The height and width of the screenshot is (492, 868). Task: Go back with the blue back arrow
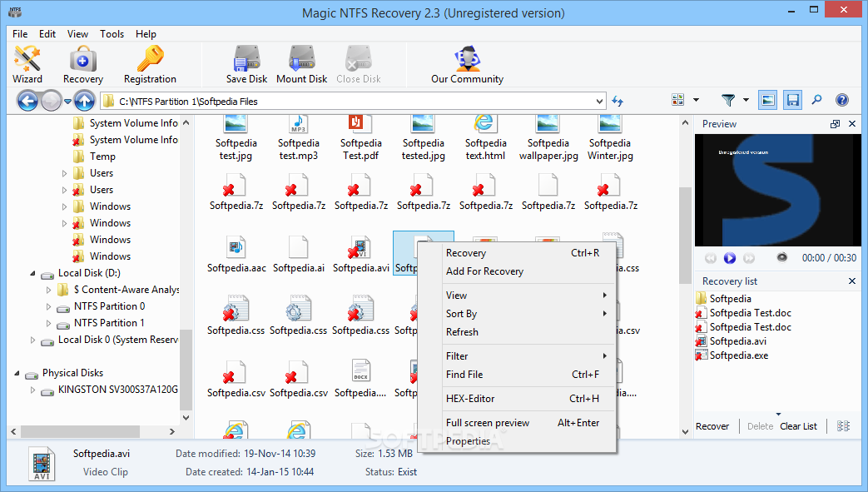(x=27, y=101)
